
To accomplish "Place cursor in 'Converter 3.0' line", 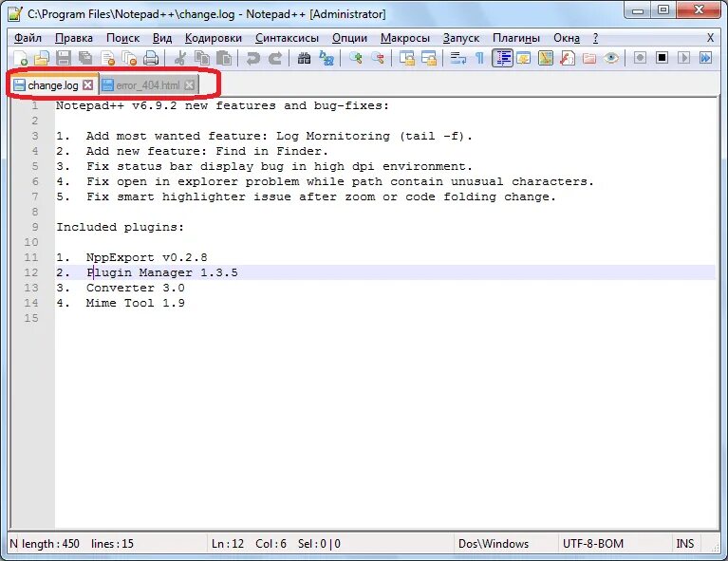I will tap(135, 288).
